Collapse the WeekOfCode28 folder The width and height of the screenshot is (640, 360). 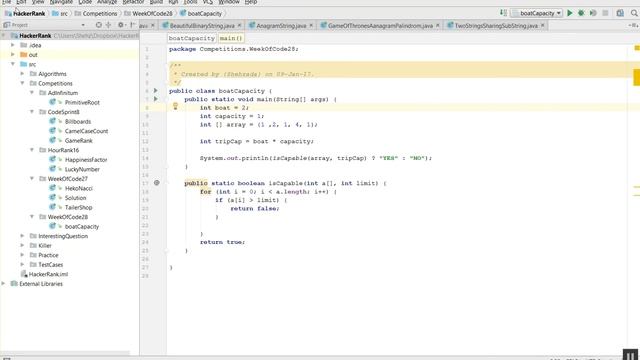32,217
